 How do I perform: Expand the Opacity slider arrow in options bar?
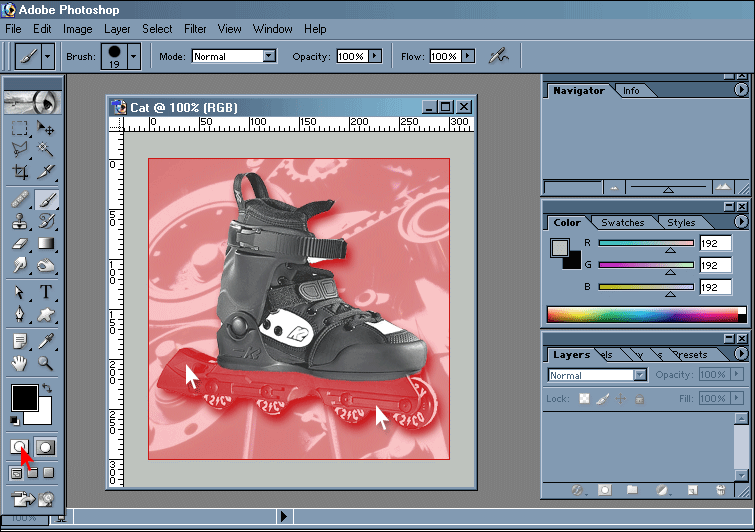[x=375, y=56]
